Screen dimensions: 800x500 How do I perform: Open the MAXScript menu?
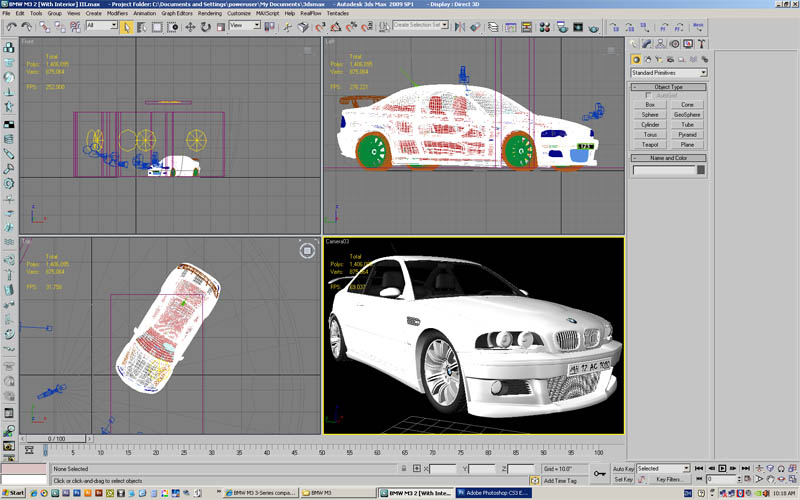pyautogui.click(x=268, y=13)
